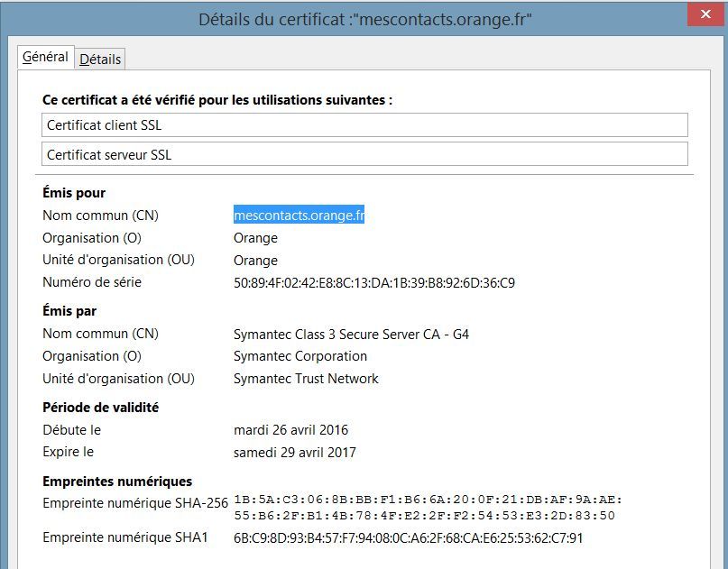Click the serial number value starting 50:89:4F
This screenshot has height=569, width=728.
pos(373,283)
